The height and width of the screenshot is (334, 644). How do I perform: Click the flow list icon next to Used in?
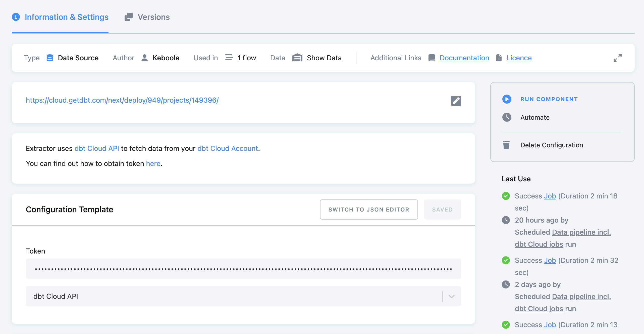pos(229,58)
